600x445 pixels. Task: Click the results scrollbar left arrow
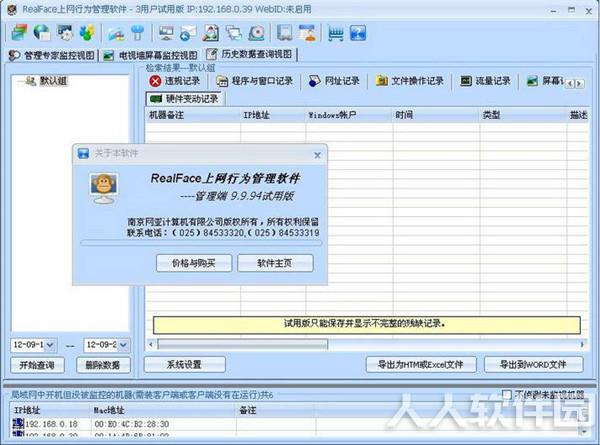click(x=151, y=344)
